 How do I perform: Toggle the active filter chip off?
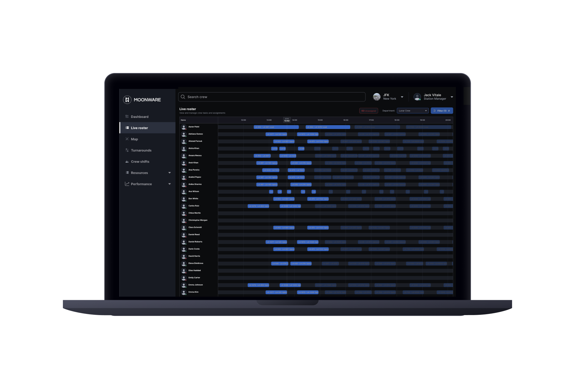click(x=450, y=110)
